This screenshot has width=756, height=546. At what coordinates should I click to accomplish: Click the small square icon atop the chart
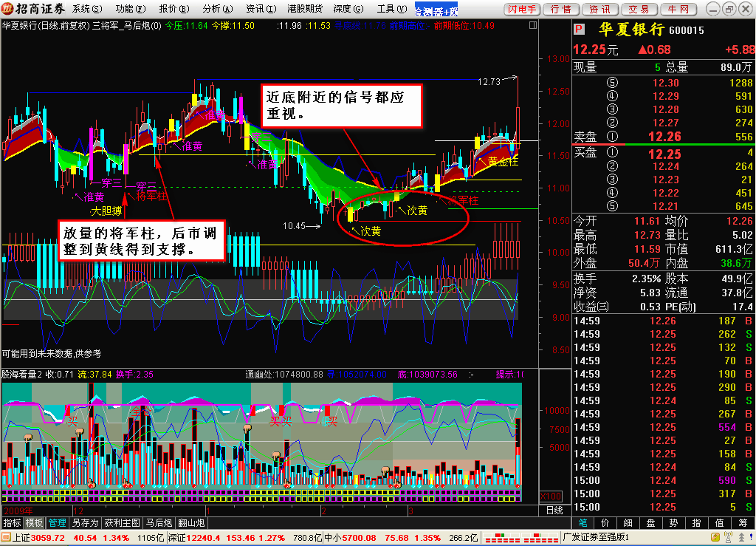[x=533, y=25]
